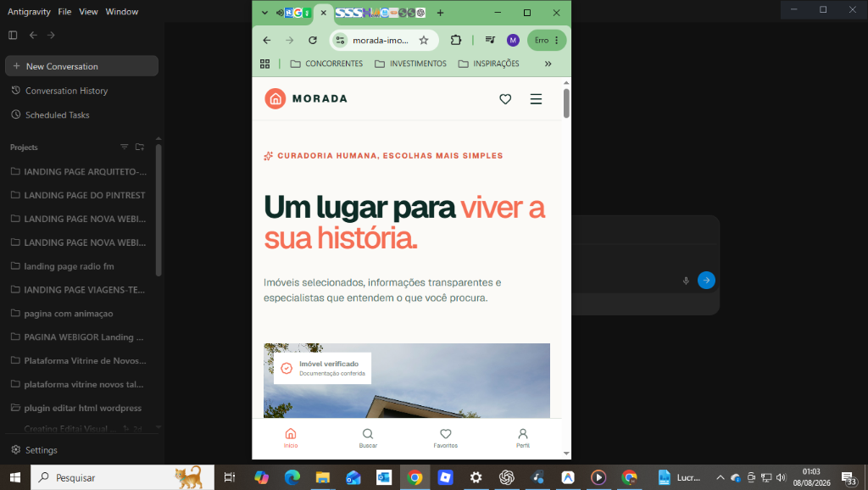Toggle the Antigravity sidebar panel icon
868x490 pixels.
pyautogui.click(x=13, y=35)
